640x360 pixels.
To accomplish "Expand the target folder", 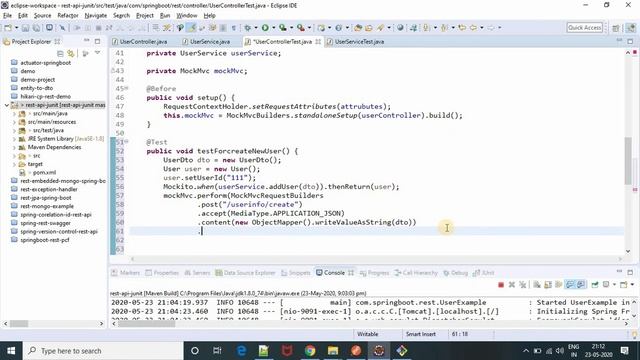I will [x=14, y=164].
